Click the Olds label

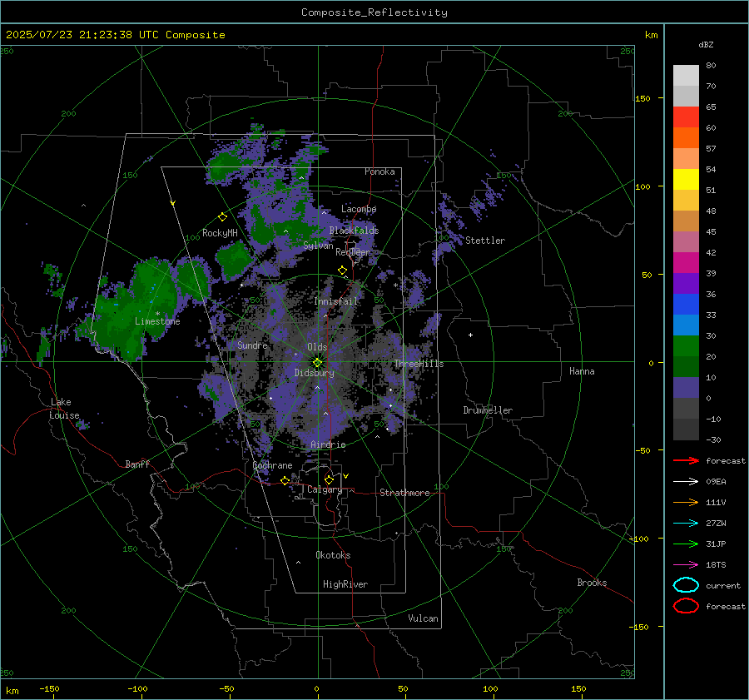[317, 347]
